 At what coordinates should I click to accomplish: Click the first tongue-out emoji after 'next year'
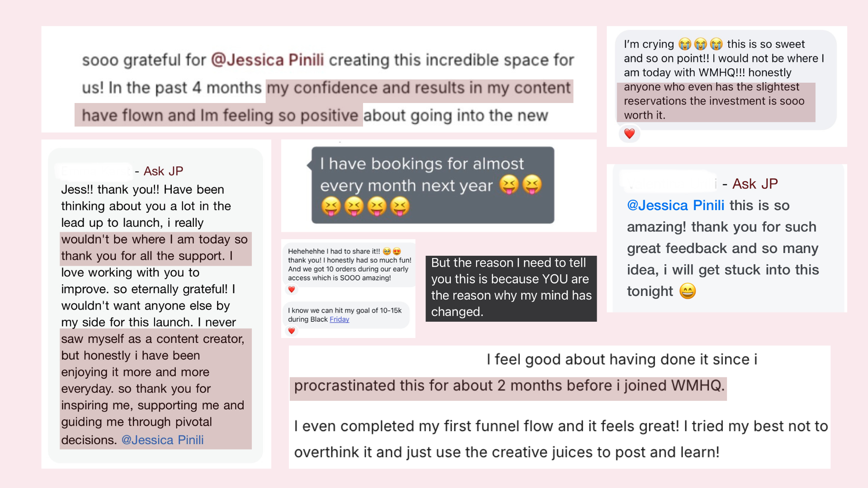coord(509,185)
